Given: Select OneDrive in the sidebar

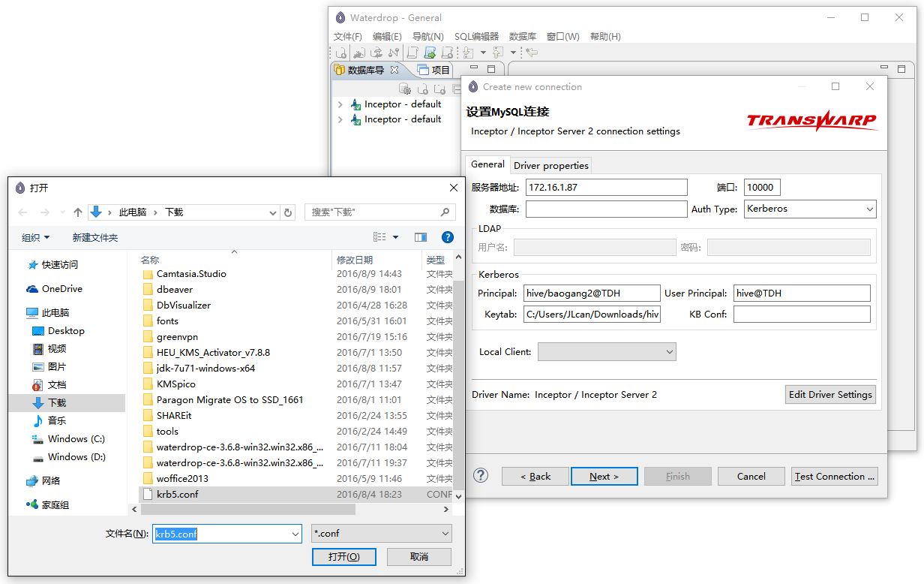Looking at the screenshot, I should (61, 288).
